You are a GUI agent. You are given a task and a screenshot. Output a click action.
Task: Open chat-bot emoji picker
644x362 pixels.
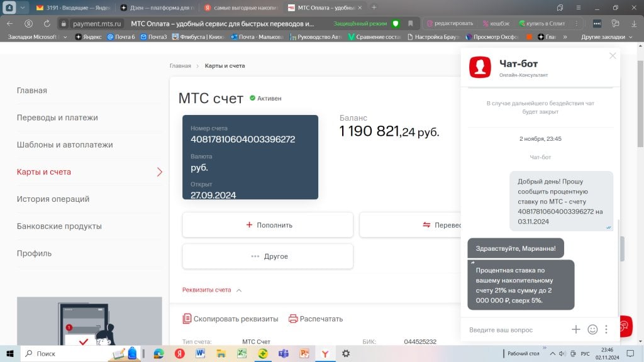(592, 329)
